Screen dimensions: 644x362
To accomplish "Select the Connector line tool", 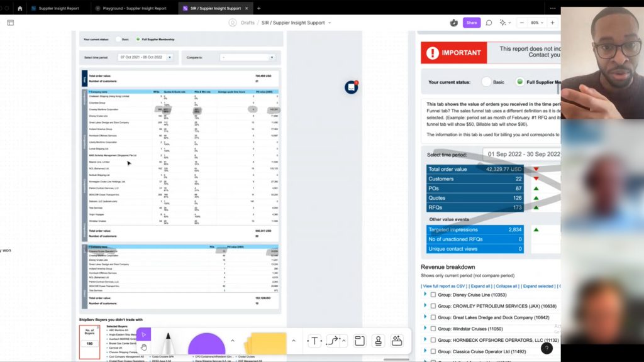I will click(x=333, y=341).
